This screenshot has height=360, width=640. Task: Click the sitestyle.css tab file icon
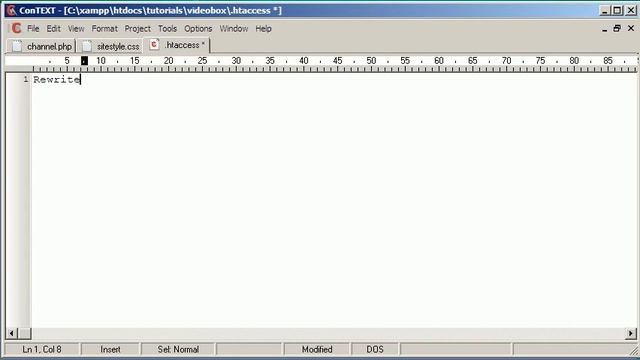(x=87, y=47)
